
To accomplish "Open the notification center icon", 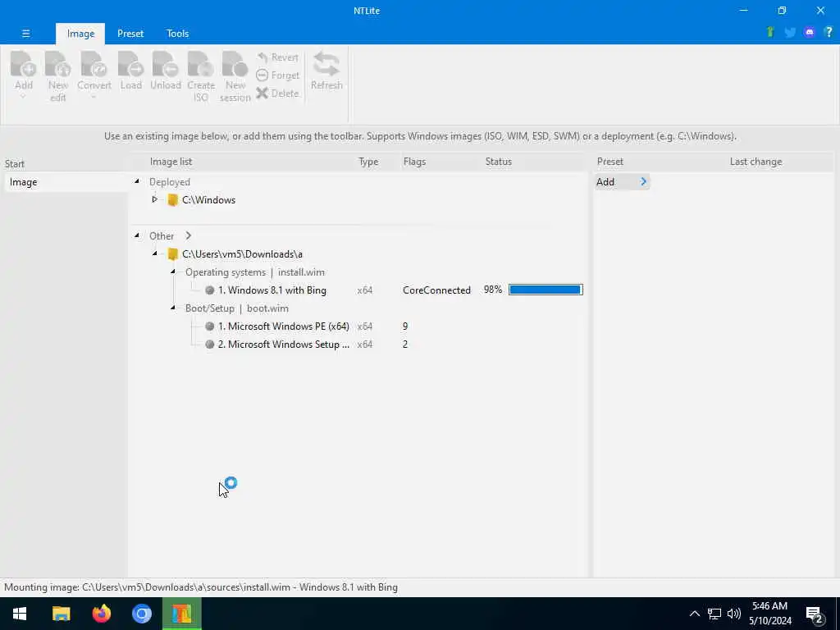I will [815, 614].
